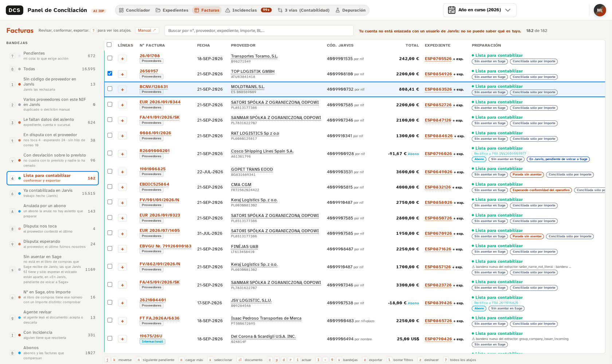Toggle the select-all checkbox in table header
The image size is (612, 364).
point(109,44)
